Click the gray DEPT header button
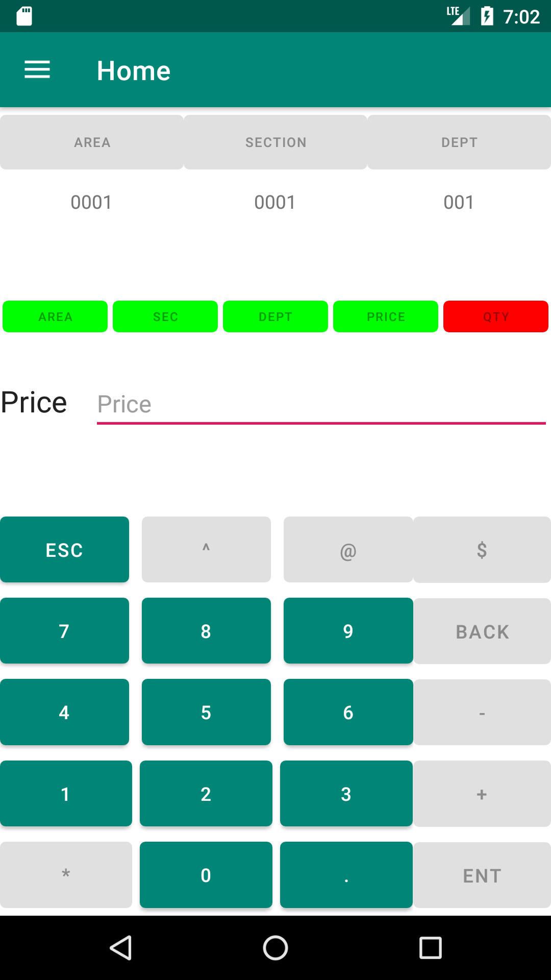551x980 pixels. 459,142
